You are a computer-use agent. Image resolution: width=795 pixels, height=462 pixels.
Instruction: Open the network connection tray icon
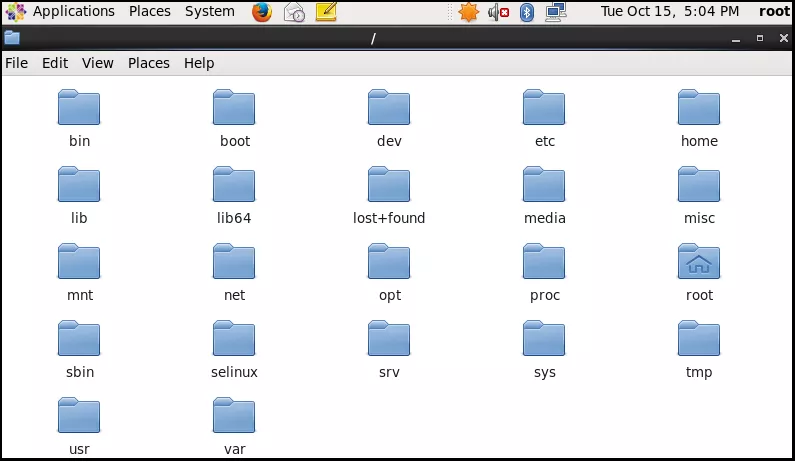pyautogui.click(x=556, y=12)
